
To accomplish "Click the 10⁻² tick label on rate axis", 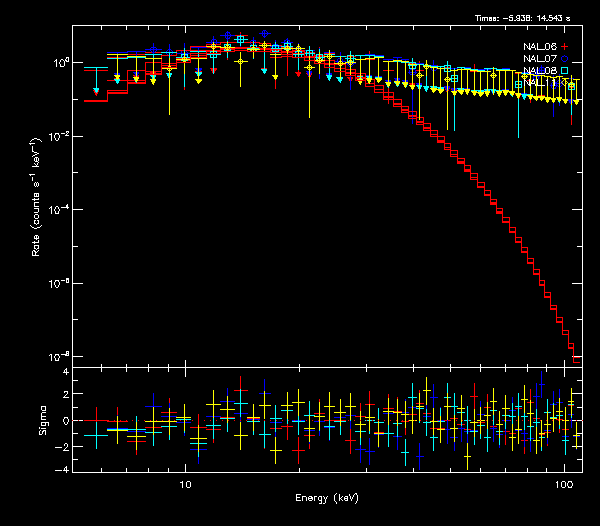I will [x=59, y=136].
